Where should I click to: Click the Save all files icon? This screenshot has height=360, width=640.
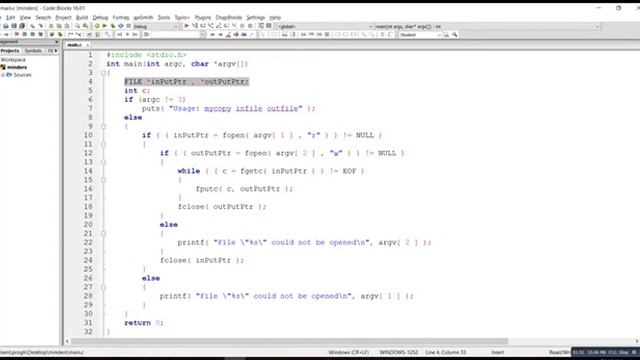tap(22, 26)
